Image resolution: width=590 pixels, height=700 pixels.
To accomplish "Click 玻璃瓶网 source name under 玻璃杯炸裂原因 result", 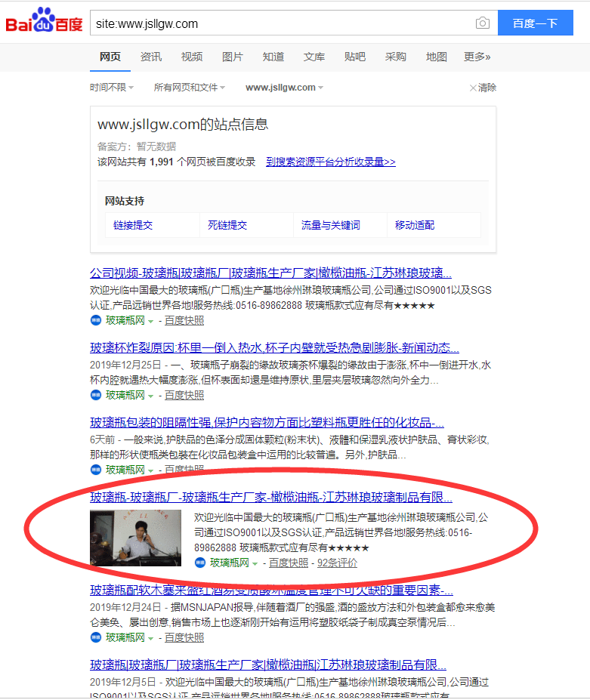I will [125, 395].
